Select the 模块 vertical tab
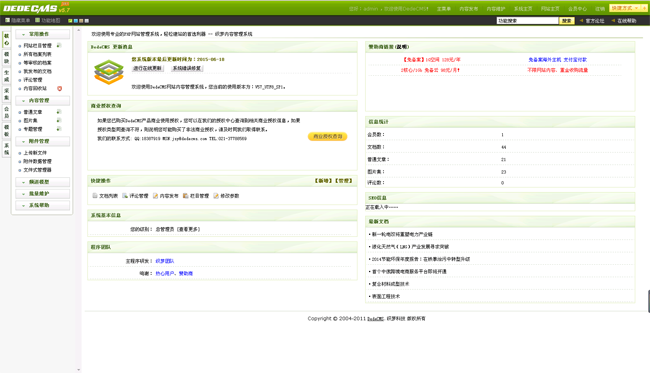This screenshot has height=373, width=650. (x=6, y=58)
